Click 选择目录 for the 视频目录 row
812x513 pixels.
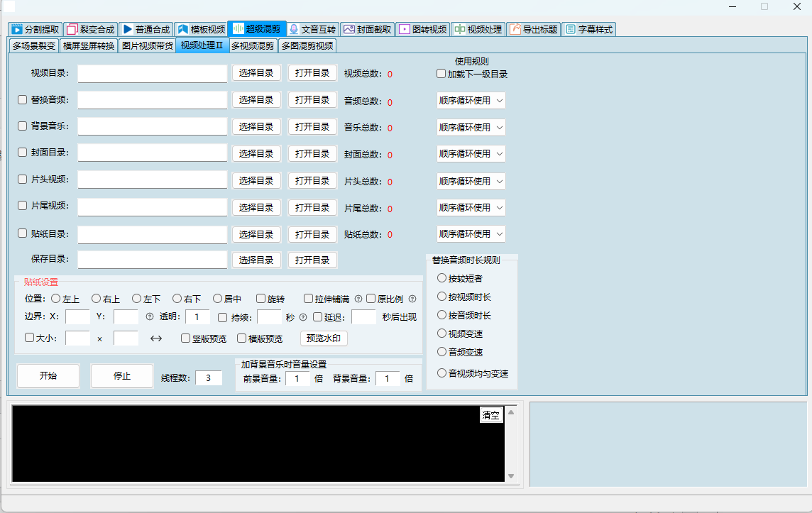256,73
